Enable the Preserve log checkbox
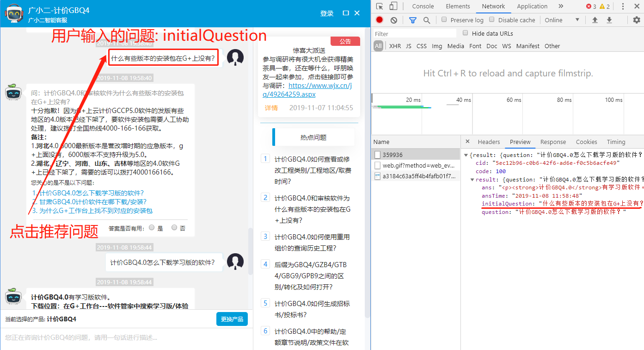This screenshot has height=350, width=644. (x=444, y=20)
